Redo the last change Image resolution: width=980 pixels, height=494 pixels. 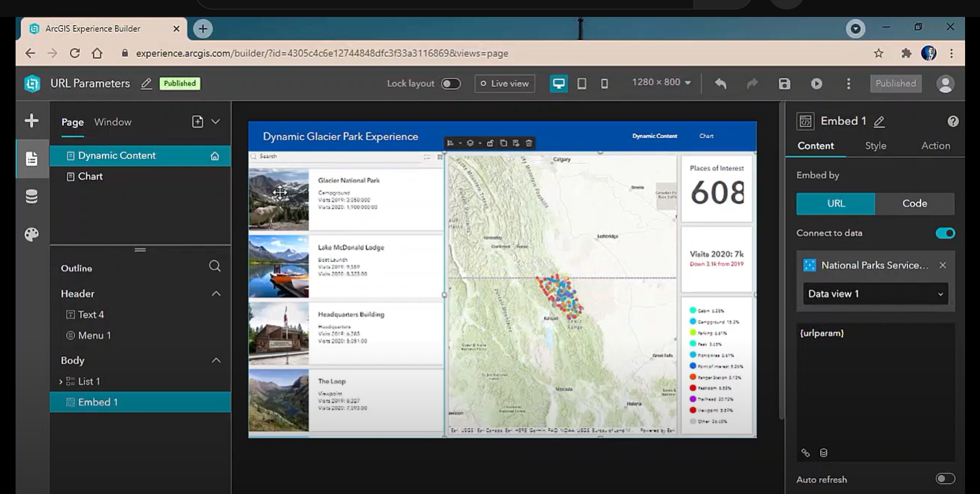752,83
